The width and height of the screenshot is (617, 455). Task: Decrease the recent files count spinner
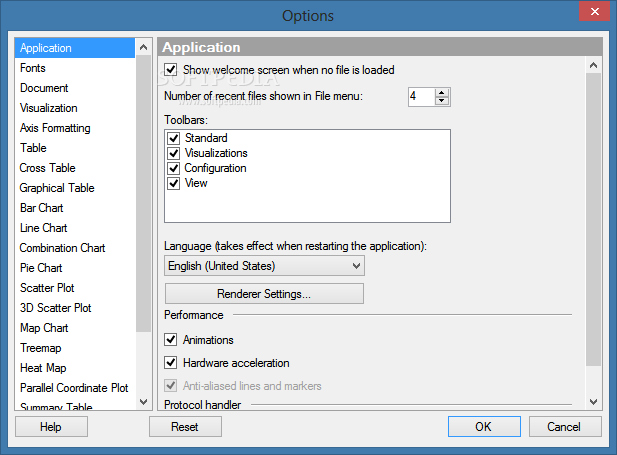442,101
